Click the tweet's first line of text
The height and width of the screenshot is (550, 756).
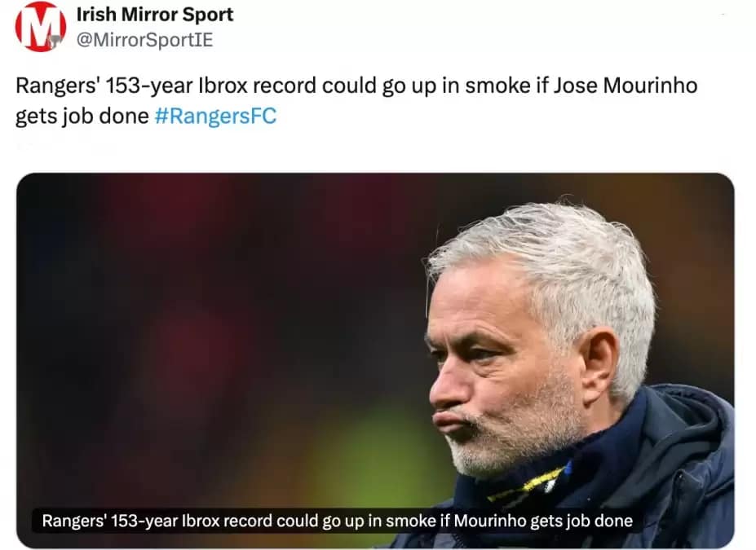(356, 86)
